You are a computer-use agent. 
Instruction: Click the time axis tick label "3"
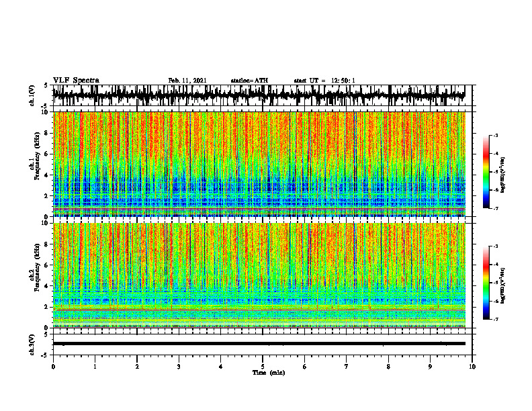tap(179, 367)
